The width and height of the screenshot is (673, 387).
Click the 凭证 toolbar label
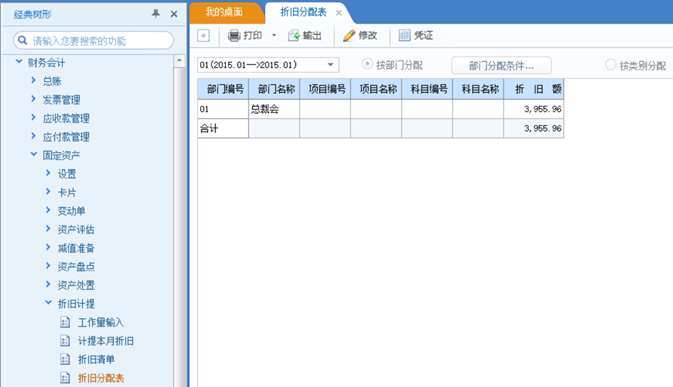click(x=423, y=36)
